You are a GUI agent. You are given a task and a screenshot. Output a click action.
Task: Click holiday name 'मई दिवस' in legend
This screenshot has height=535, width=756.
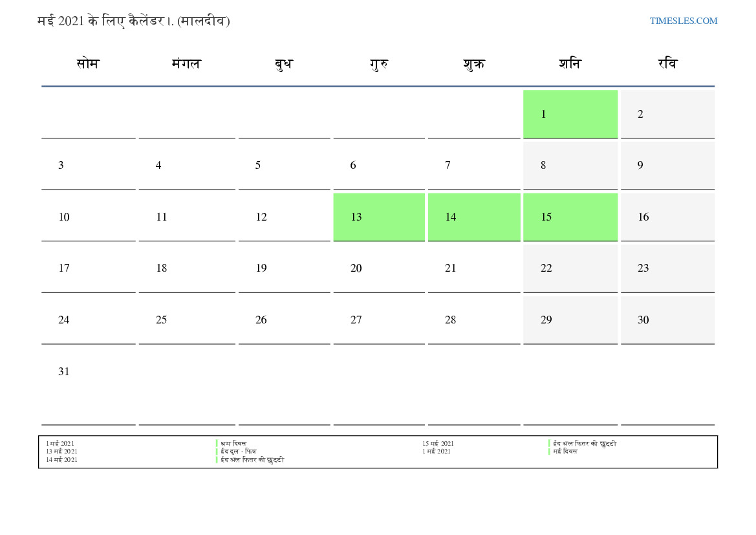pos(565,452)
